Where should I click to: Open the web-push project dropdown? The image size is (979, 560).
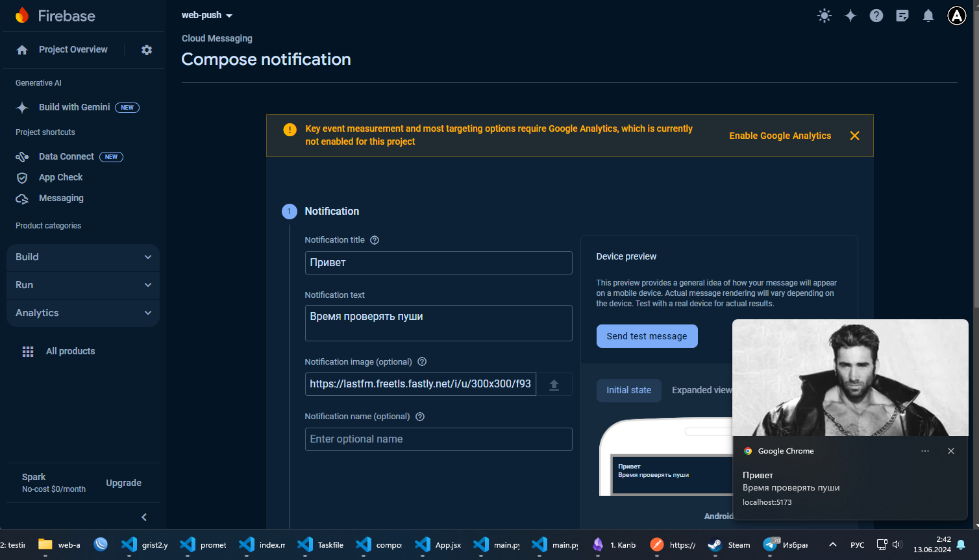207,15
